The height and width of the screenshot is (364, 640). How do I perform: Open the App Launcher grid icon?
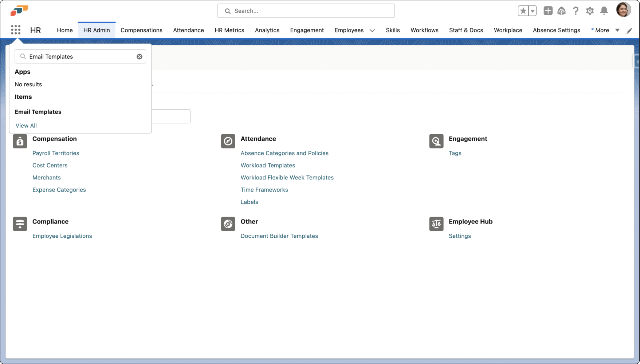coord(16,30)
